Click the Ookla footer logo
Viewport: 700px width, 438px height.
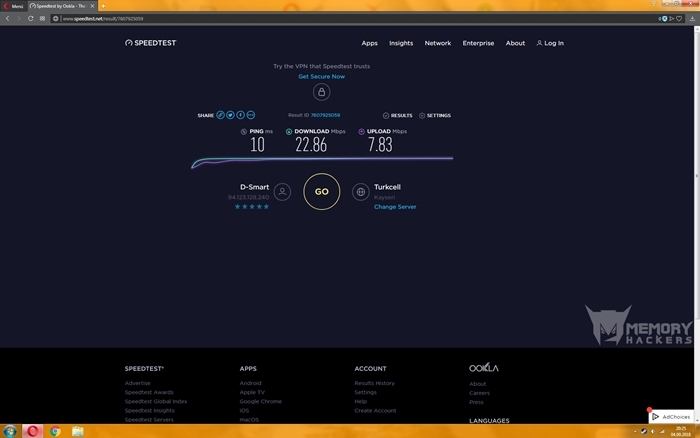[484, 368]
